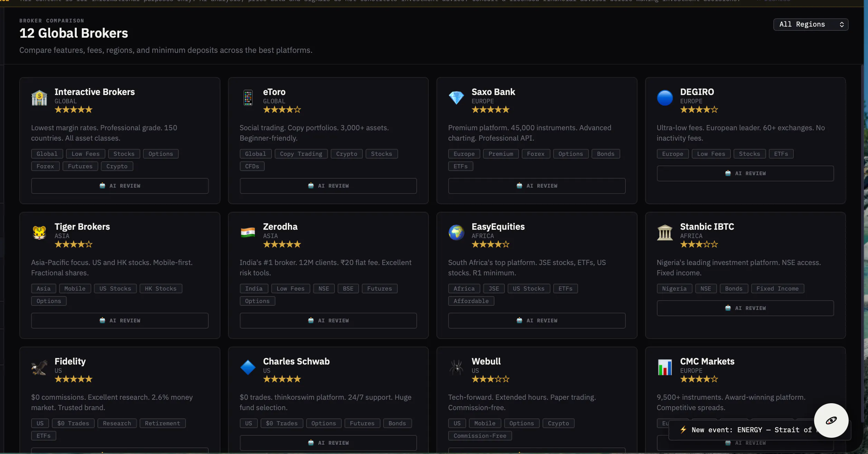This screenshot has width=868, height=454.
Task: Select the Low Fees tag on Interactive Brokers
Action: pos(86,154)
